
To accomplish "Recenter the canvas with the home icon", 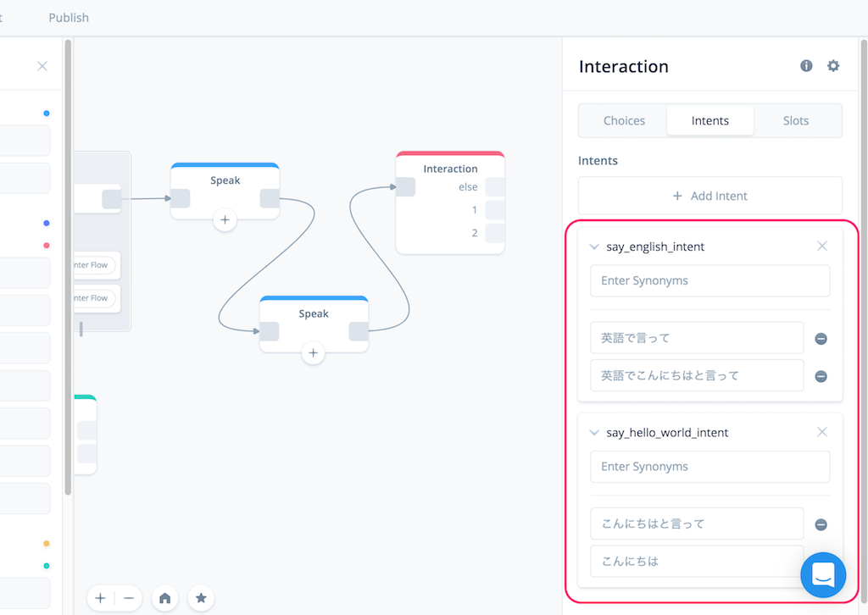I will (x=164, y=598).
